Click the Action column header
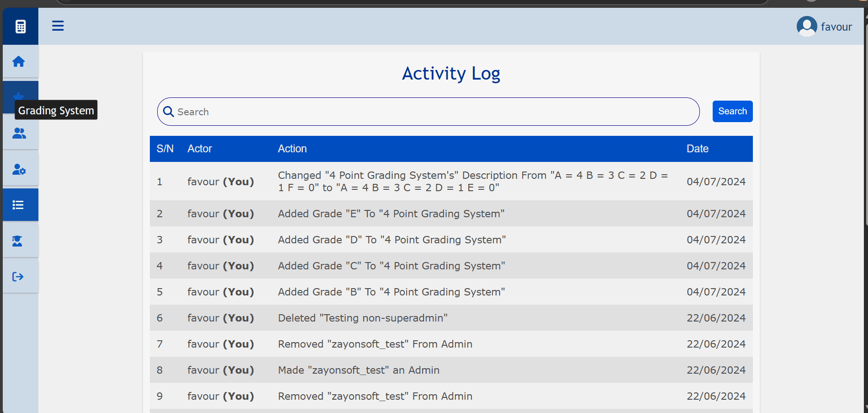Viewport: 868px width, 413px height. coord(292,149)
